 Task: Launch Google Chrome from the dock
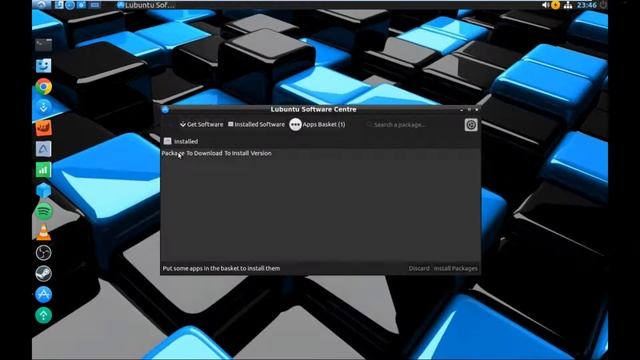(43, 87)
